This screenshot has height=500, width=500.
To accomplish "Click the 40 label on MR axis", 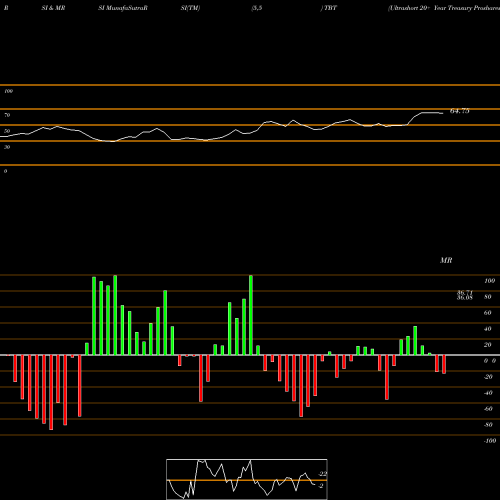I will tap(488, 329).
